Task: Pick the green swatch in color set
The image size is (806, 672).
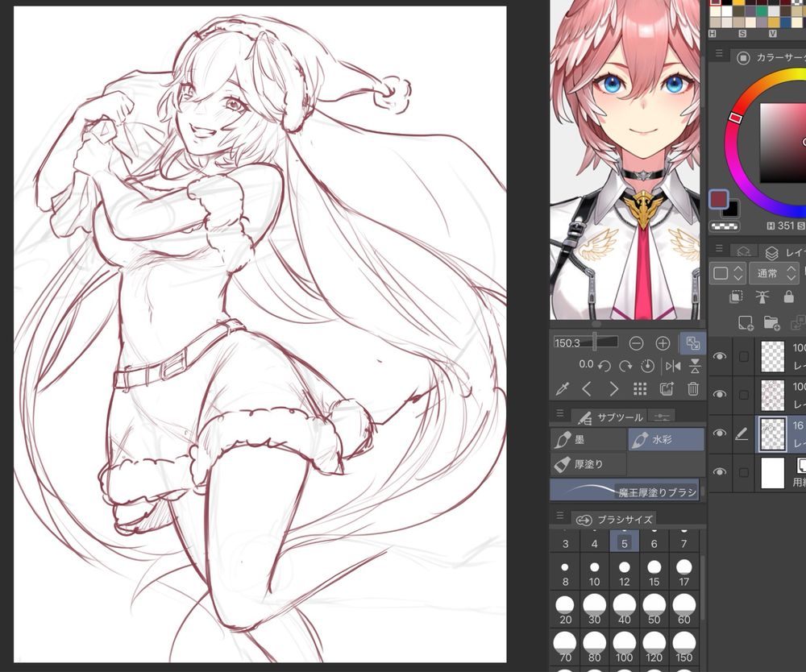Action: click(x=762, y=12)
